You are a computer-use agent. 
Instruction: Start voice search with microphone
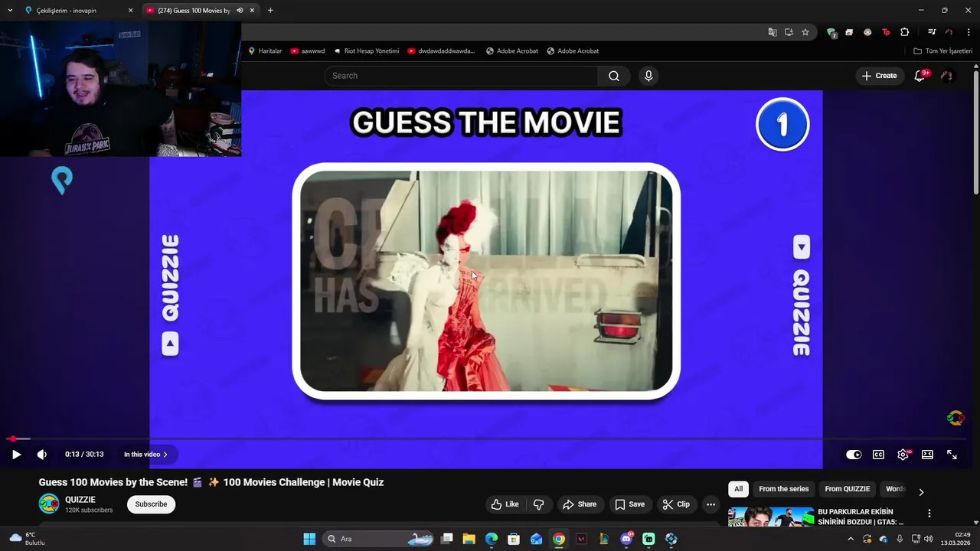[x=648, y=76]
